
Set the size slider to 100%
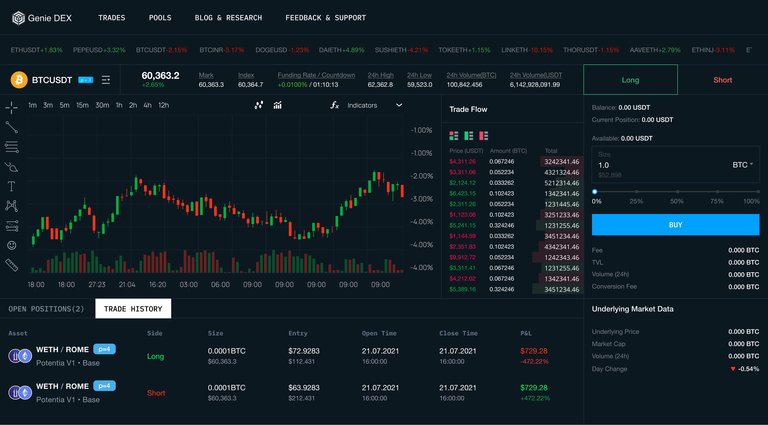(x=758, y=192)
